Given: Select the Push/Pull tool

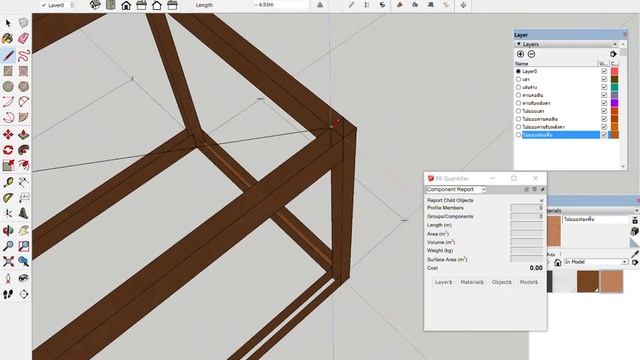Looking at the screenshot, I should tap(24, 134).
